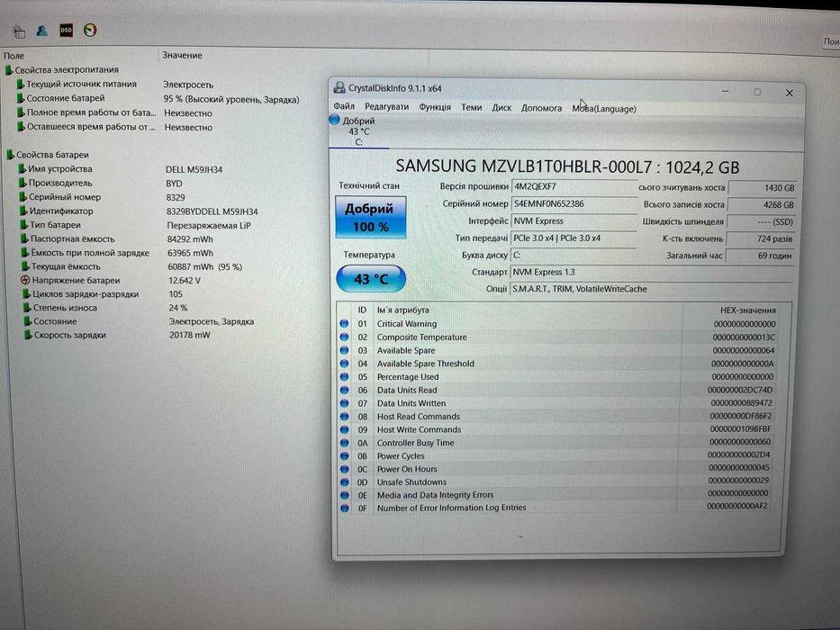The image size is (840, 630).
Task: Open the Допомога menu
Action: click(x=542, y=108)
